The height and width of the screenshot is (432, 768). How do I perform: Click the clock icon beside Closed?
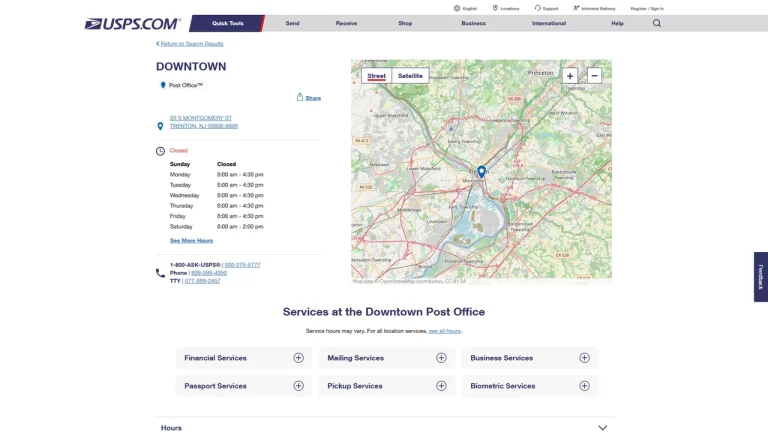point(160,151)
